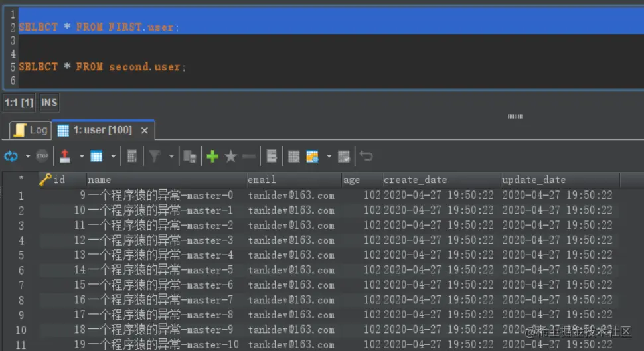Delete row with the minus icon
Image resolution: width=644 pixels, height=351 pixels.
coord(249,157)
